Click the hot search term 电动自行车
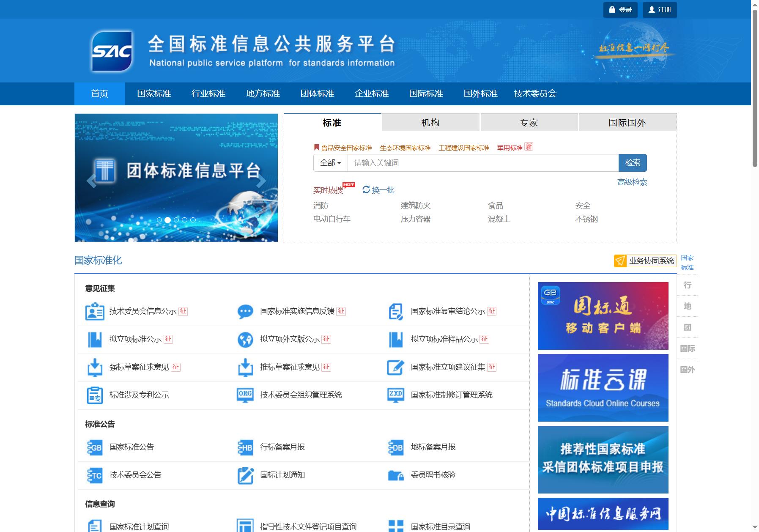 [x=332, y=219]
